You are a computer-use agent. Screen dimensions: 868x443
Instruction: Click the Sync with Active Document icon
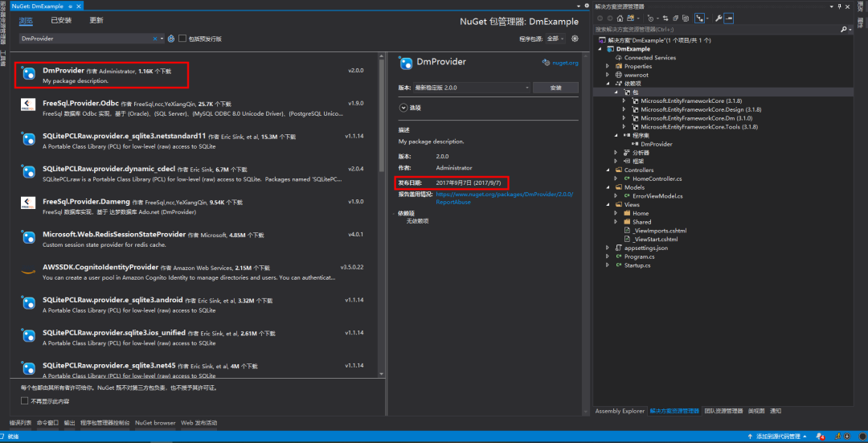pos(665,18)
